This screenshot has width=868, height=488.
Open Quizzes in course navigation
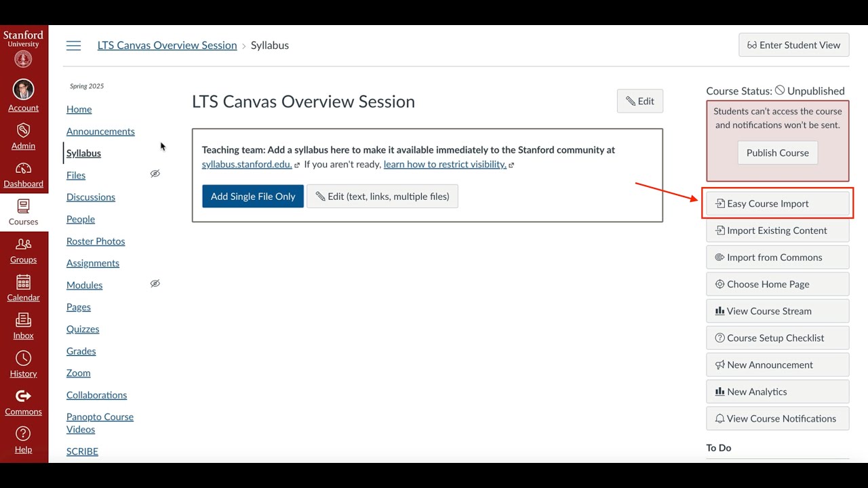coord(83,329)
